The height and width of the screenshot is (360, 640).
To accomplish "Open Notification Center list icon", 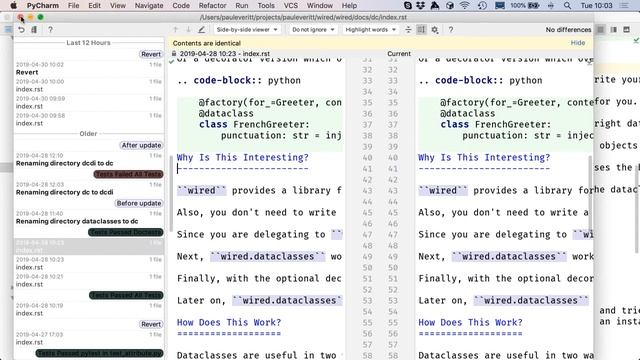I will point(624,5).
